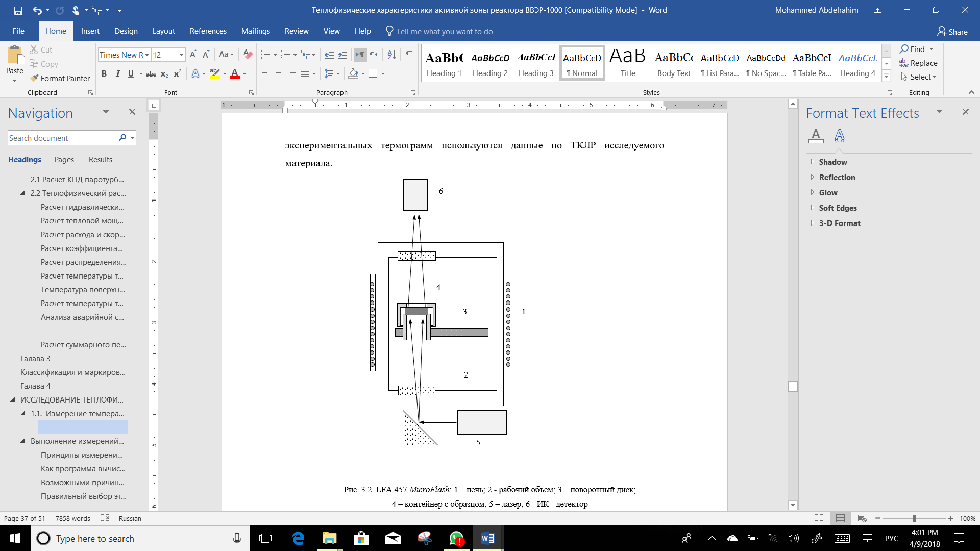Image resolution: width=980 pixels, height=551 pixels.
Task: Open Microsoft Edge from taskbar
Action: tap(298, 538)
